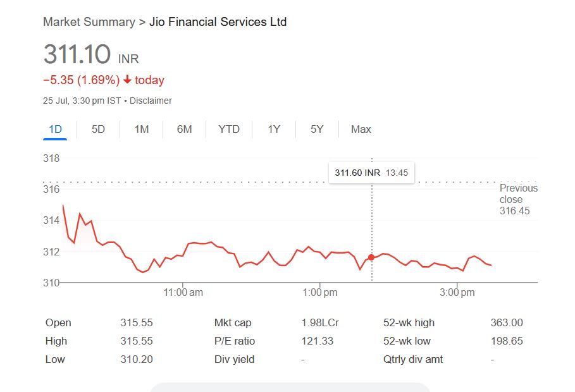Click the Market Summary breadcrumb link
Viewport: 575px width, 392px height.
coord(89,22)
